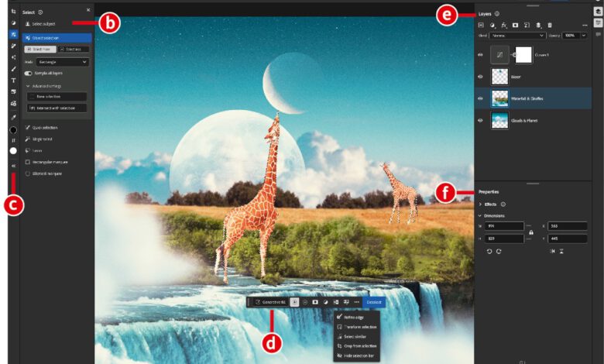Click the X position field in Dimensions
The image size is (604, 364).
(568, 226)
